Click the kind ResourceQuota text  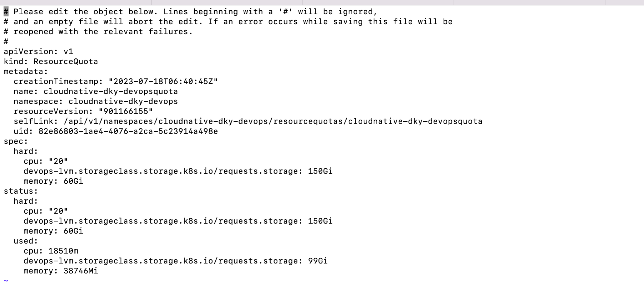click(51, 62)
